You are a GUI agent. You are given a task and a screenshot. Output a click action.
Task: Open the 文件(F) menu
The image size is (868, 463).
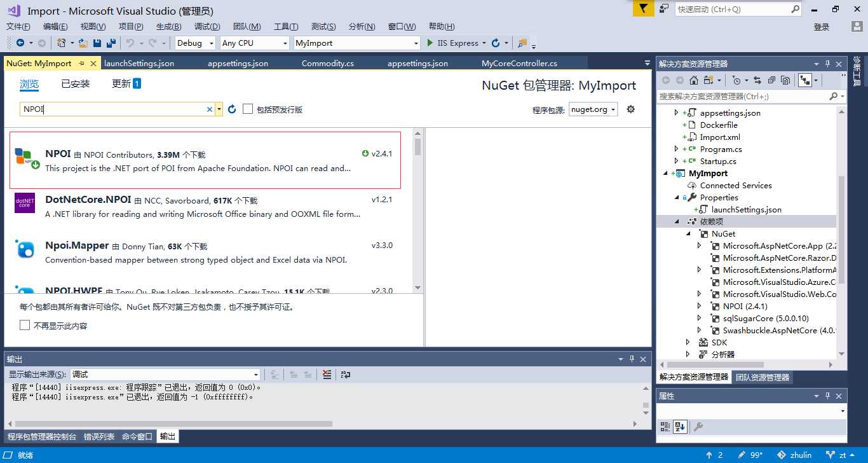[18, 26]
